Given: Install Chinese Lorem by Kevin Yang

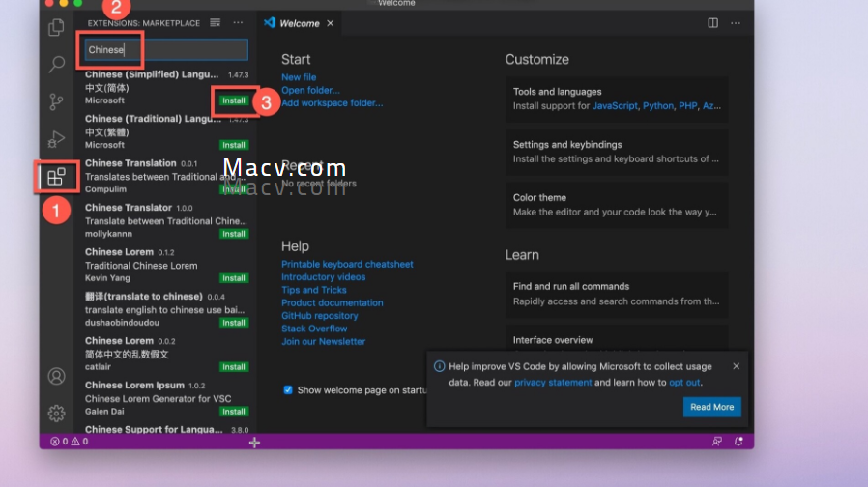Looking at the screenshot, I should tap(234, 278).
